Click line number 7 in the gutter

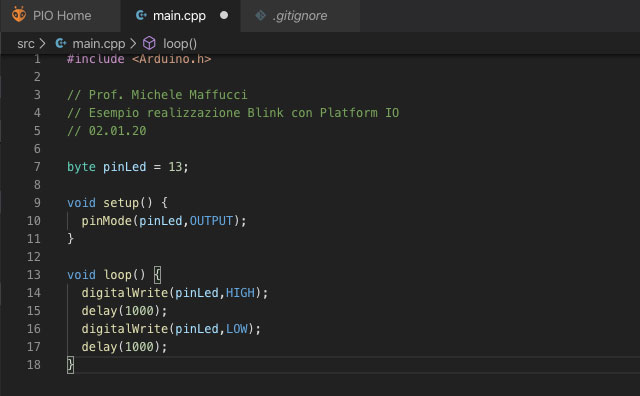click(37, 167)
